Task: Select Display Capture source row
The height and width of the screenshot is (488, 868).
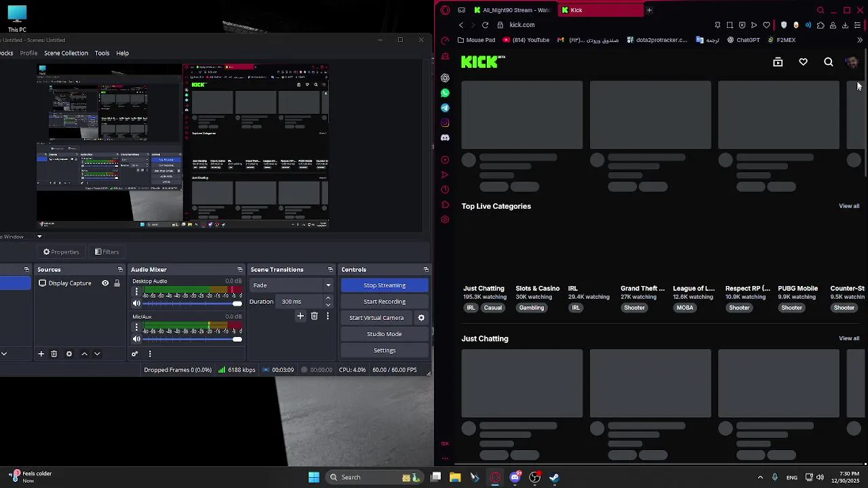Action: coord(78,283)
